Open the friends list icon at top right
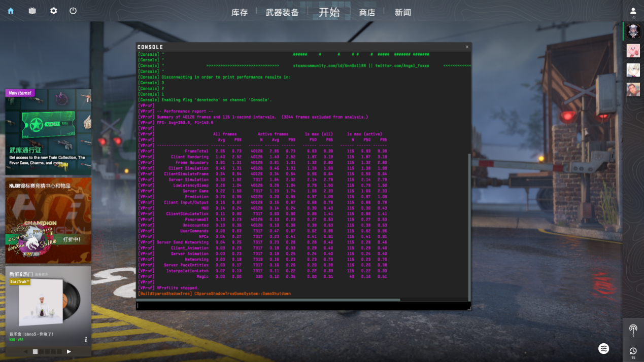Image resolution: width=644 pixels, height=362 pixels. (633, 11)
